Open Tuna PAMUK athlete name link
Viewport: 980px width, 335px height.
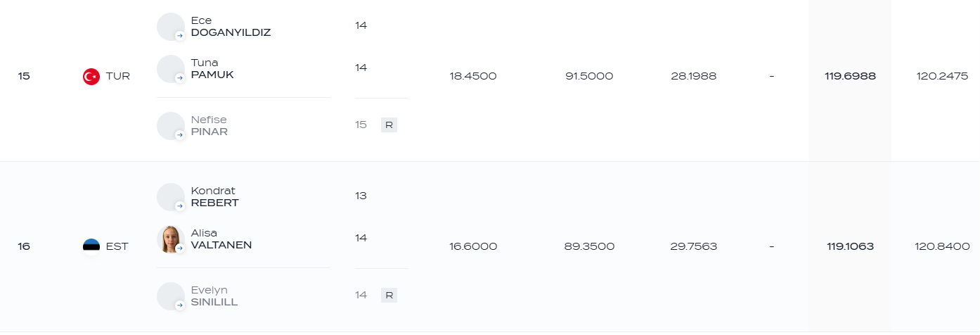click(212, 68)
